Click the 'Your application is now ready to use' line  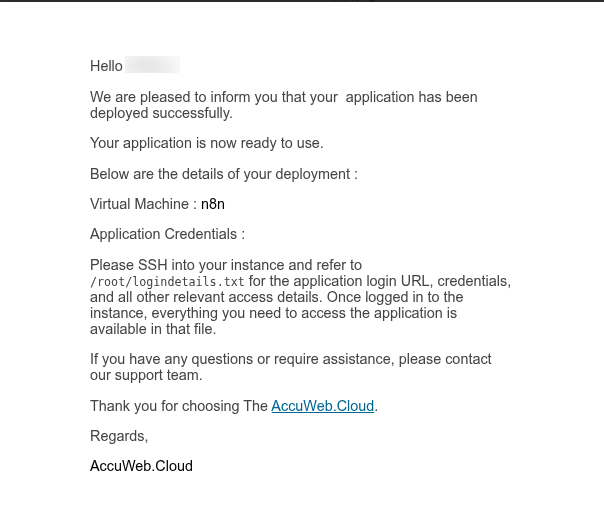206,143
